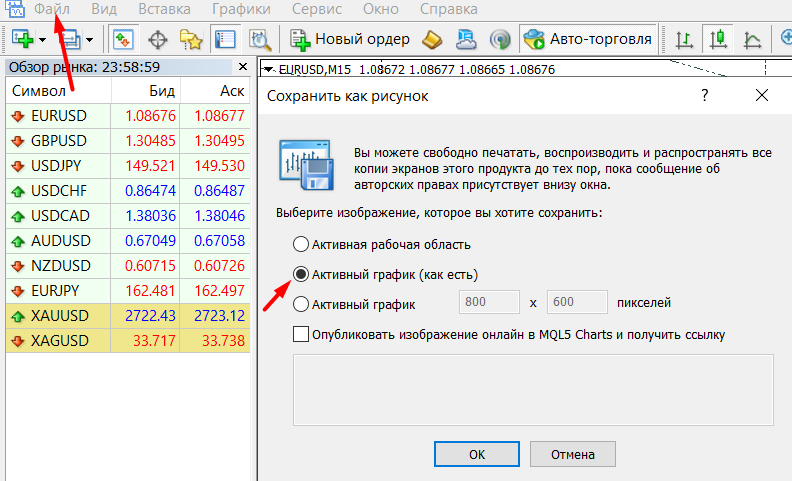The image size is (792, 481).
Task: Click the Profiles toolbar icon
Action: click(x=70, y=39)
